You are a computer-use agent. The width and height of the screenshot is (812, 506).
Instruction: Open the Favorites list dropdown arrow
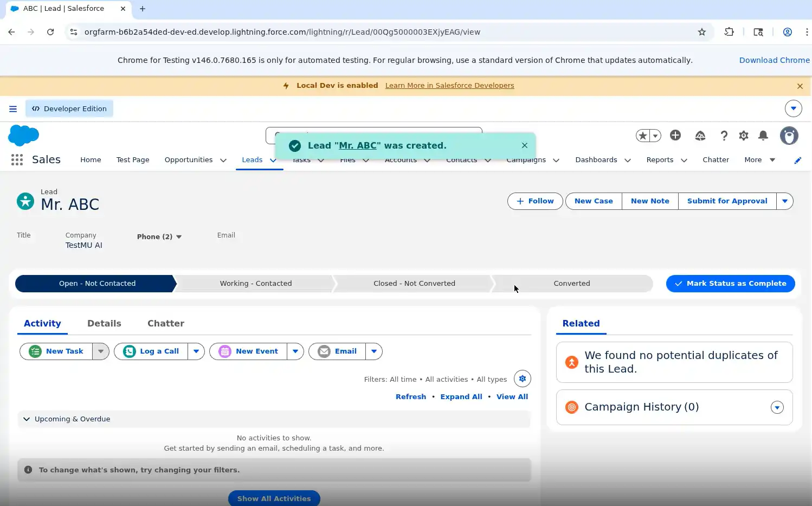655,136
